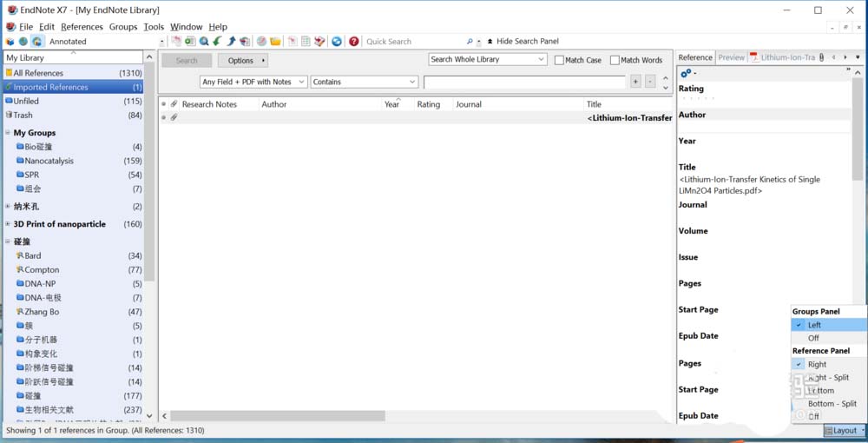Enable the Match Case checkbox
Image resolution: width=868 pixels, height=443 pixels.
(559, 60)
